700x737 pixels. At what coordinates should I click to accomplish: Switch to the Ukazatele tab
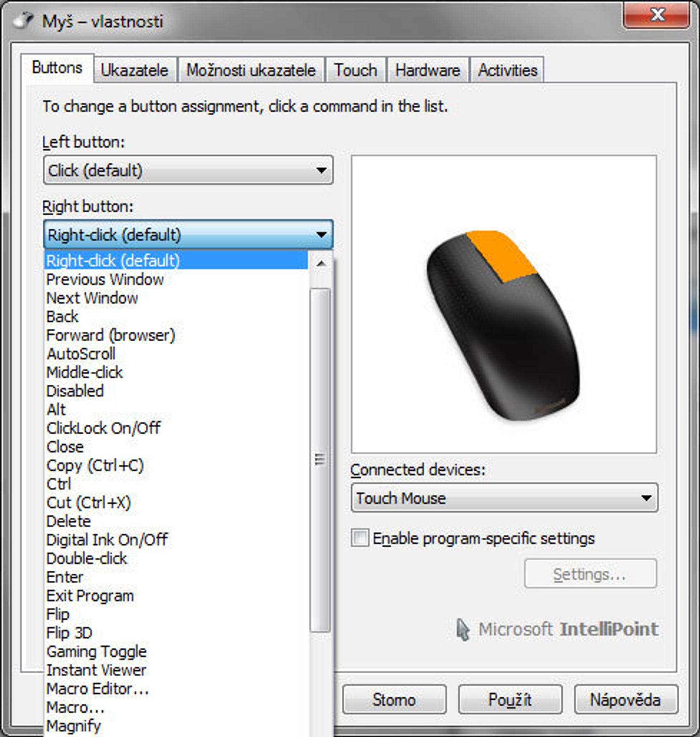click(135, 70)
